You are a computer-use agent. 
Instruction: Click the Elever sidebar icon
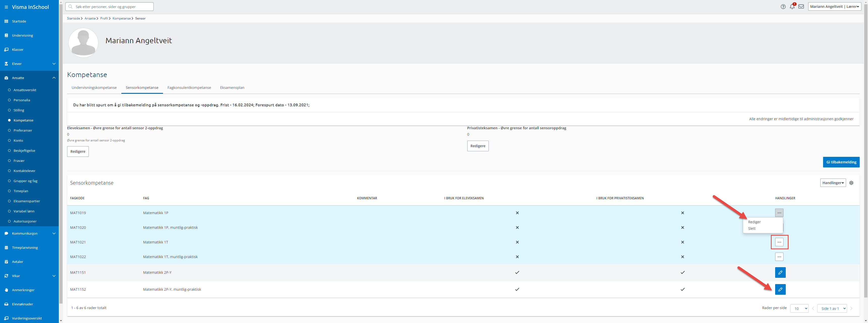coord(6,64)
